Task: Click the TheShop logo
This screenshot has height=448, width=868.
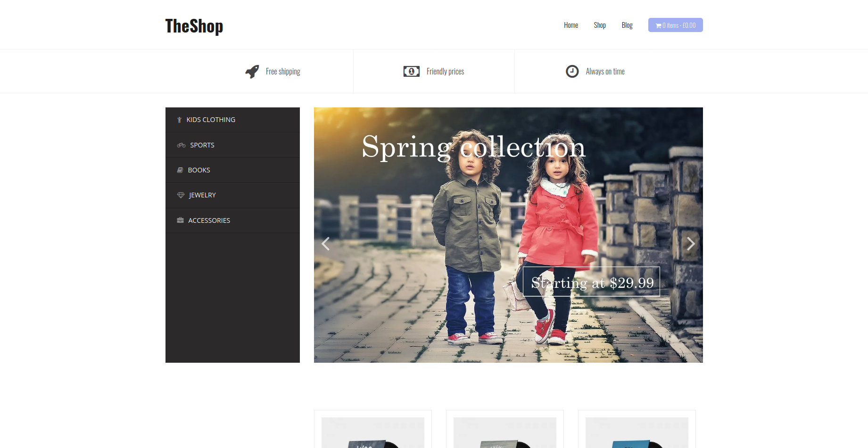Action: tap(194, 26)
